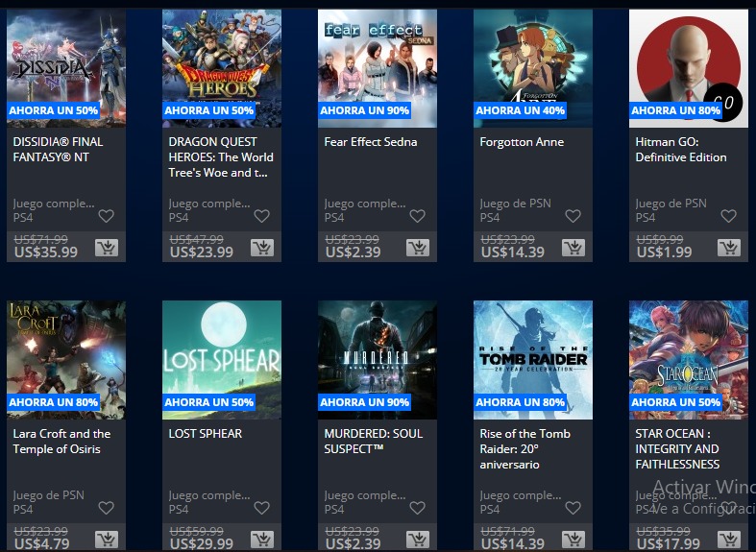This screenshot has width=756, height=552.
Task: Add MURDERED: SOUL SUSPECT to cart
Action: (418, 540)
